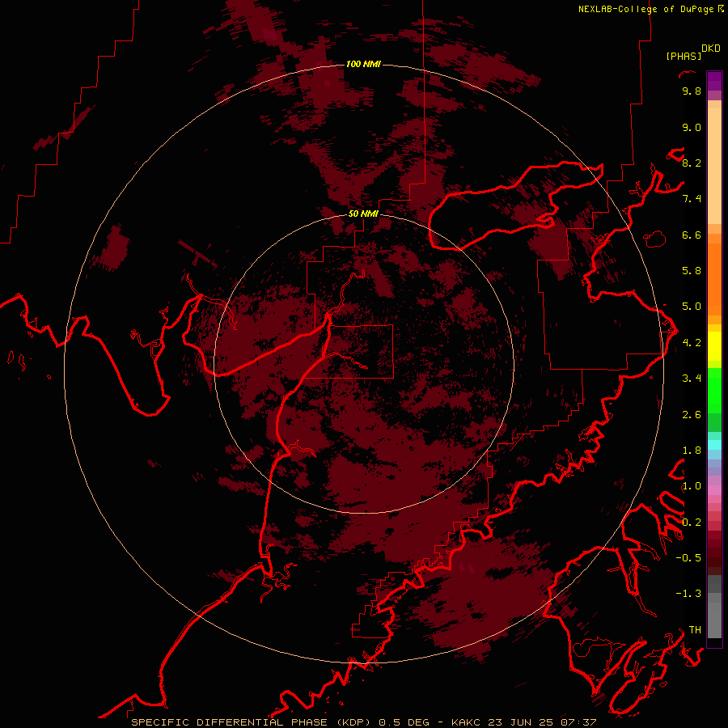The height and width of the screenshot is (728, 728).
Task: Click the 9.8 value on the scale
Action: 692,91
